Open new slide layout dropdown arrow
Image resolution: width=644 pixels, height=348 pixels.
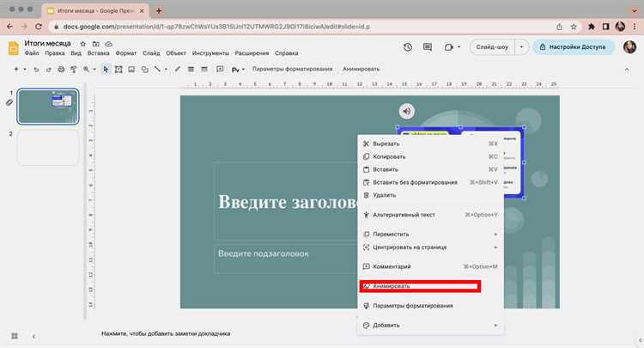click(x=25, y=69)
